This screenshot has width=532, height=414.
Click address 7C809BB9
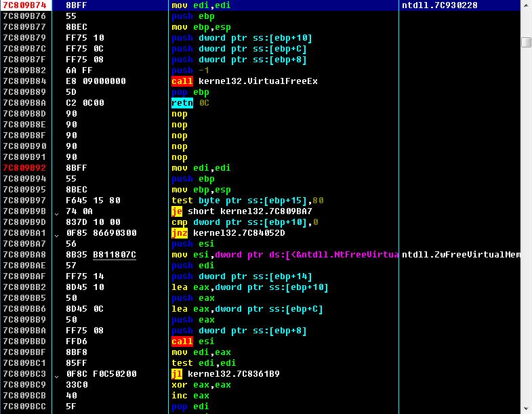24,320
